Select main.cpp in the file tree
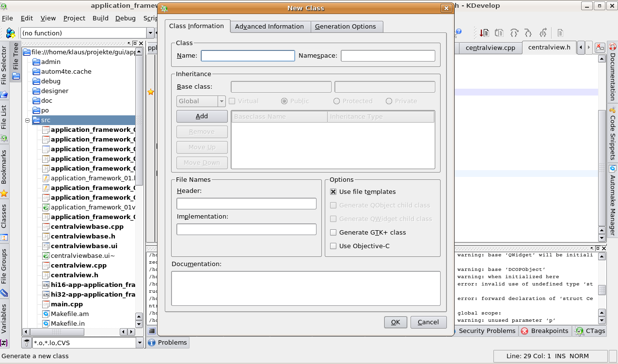618x364 pixels. tap(67, 304)
